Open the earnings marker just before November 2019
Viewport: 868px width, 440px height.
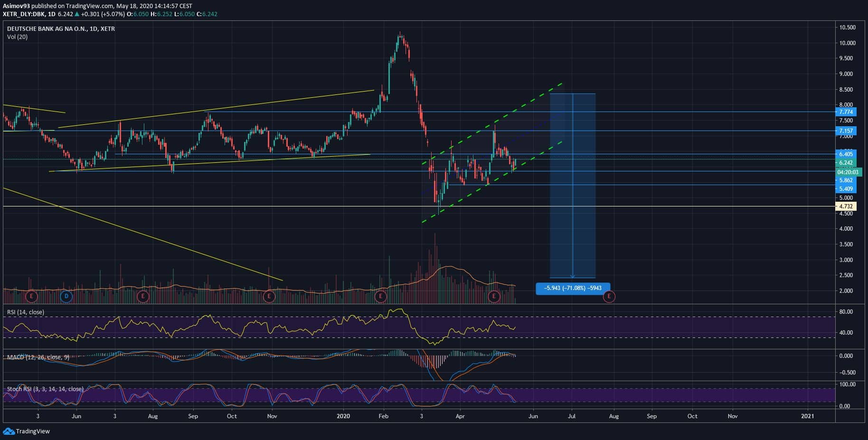click(269, 297)
